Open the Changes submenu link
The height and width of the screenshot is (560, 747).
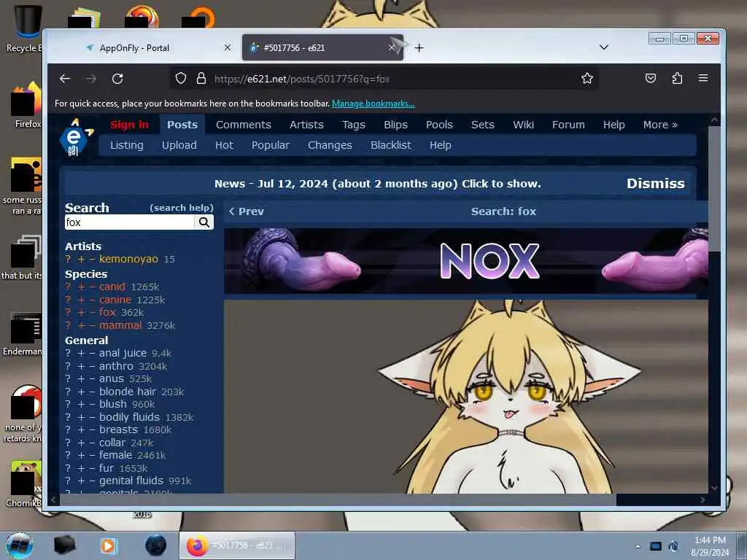coord(330,145)
